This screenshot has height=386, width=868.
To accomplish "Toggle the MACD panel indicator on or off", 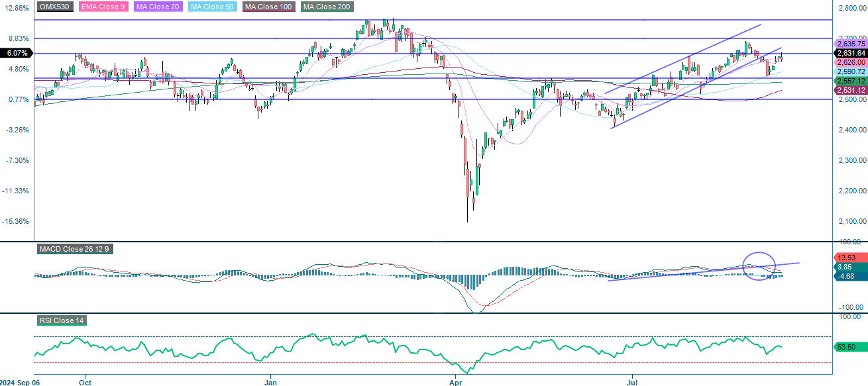I will tap(75, 250).
